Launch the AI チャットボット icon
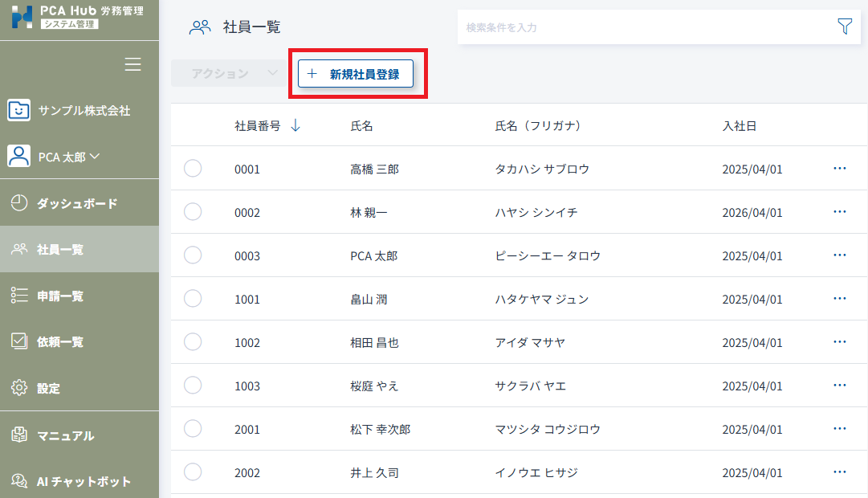The height and width of the screenshot is (498, 868). 19,481
